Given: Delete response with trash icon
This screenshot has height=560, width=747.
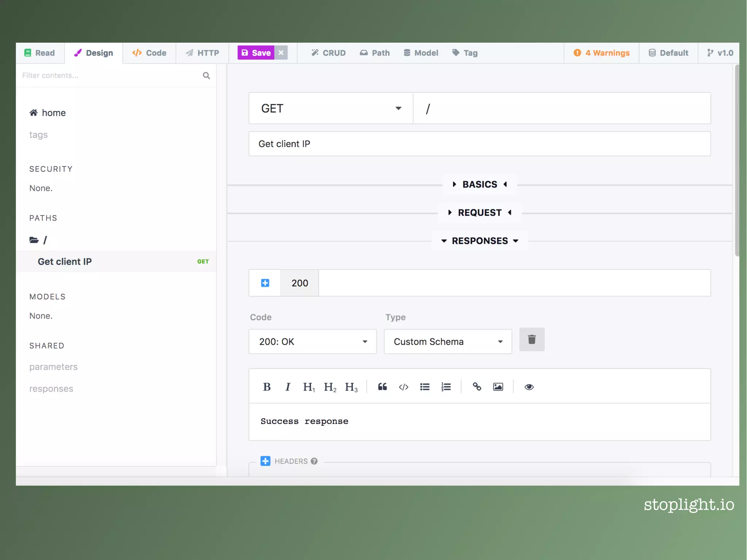Looking at the screenshot, I should [531, 340].
